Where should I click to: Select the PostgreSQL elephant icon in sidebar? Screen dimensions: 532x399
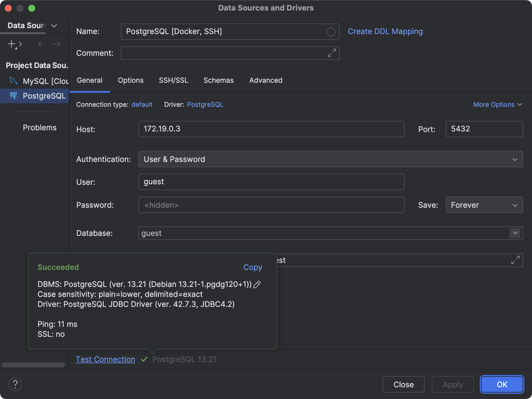13,96
